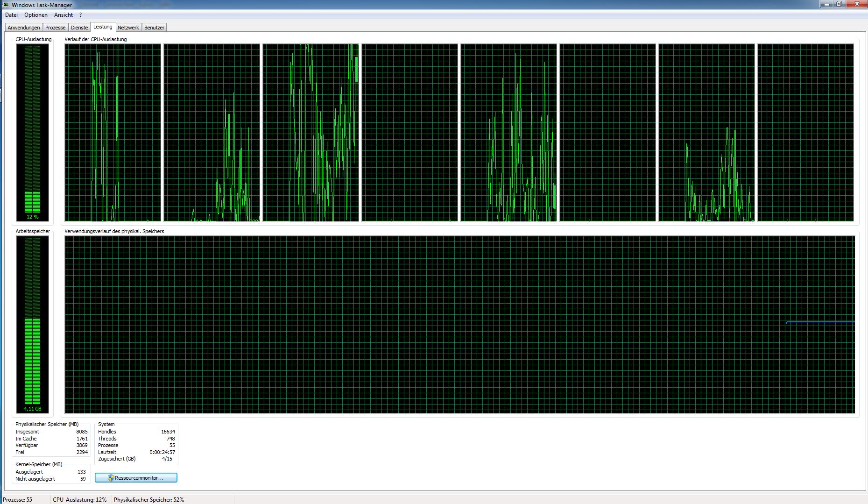Image resolution: width=868 pixels, height=504 pixels.
Task: Click the Zugesichert (GB) value 4/15
Action: click(x=167, y=459)
